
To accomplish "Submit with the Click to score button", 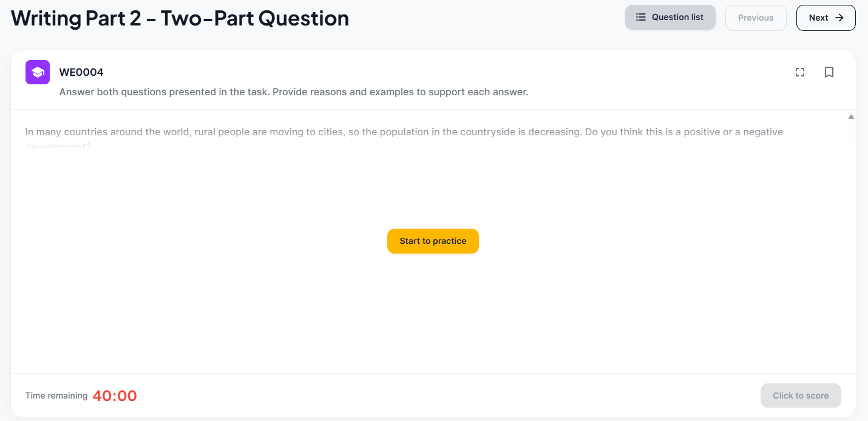I will click(x=801, y=396).
